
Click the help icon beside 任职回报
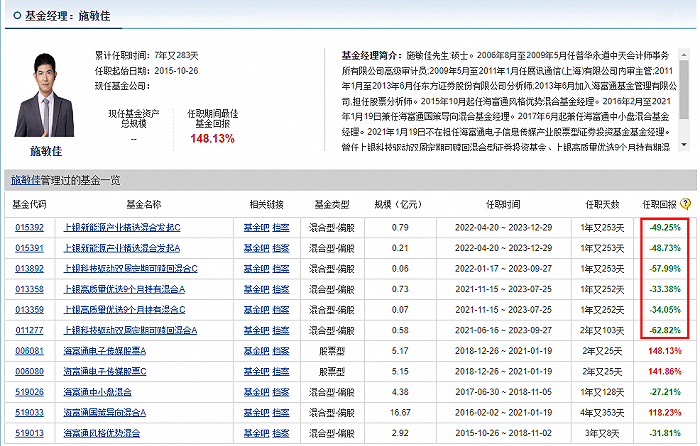[x=685, y=204]
